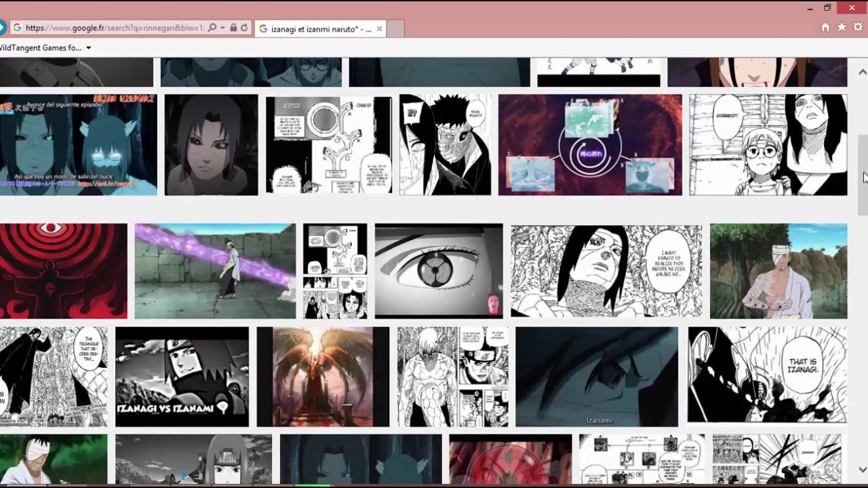Open the 'I want Kabuto to realize' manga thumbnail
The image size is (868, 488).
click(x=606, y=271)
